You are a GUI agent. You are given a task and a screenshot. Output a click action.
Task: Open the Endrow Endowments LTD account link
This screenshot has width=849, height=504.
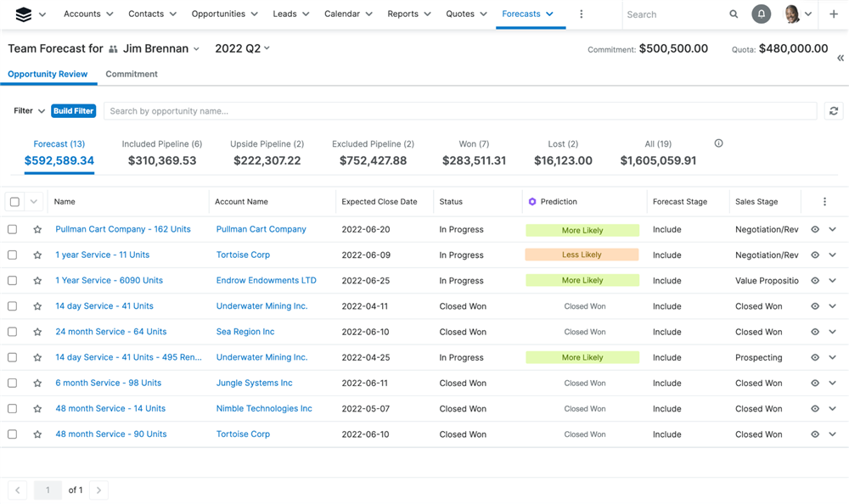click(266, 281)
